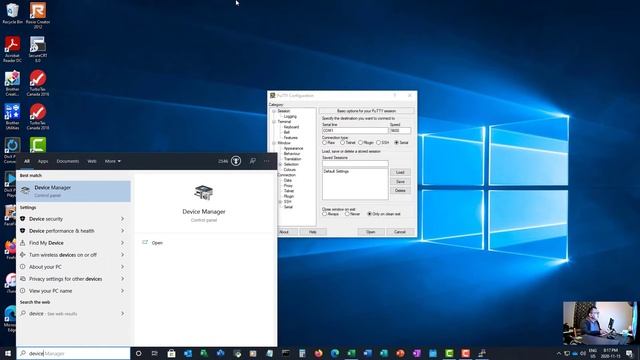Image resolution: width=640 pixels, height=360 pixels.
Task: Open Calculator from the taskbar
Action: 302,353
